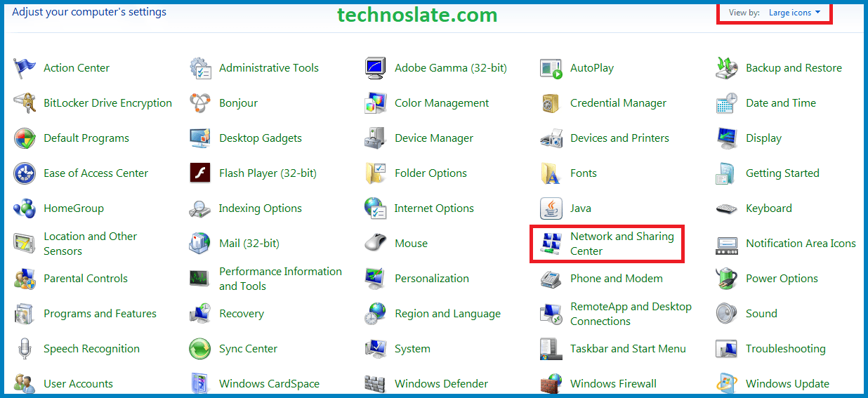Open the Speech Recognition microphone icon
868x398 pixels.
25,349
